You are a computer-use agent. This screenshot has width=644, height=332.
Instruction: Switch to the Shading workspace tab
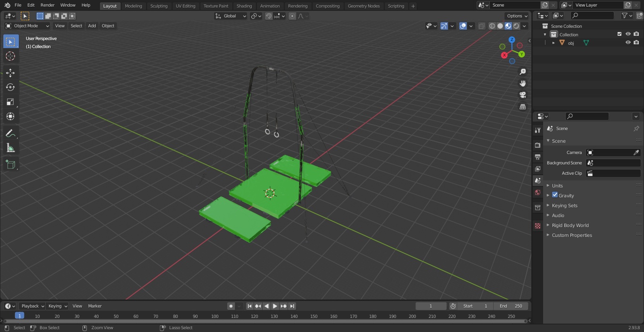pyautogui.click(x=244, y=6)
